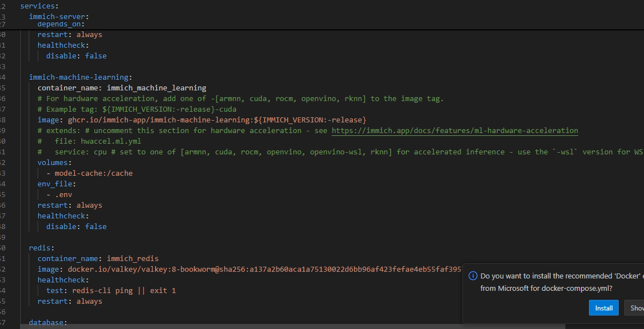Screen dimensions: 644x329
Task: Click the info icon in the notification
Action: pyautogui.click(x=473, y=276)
